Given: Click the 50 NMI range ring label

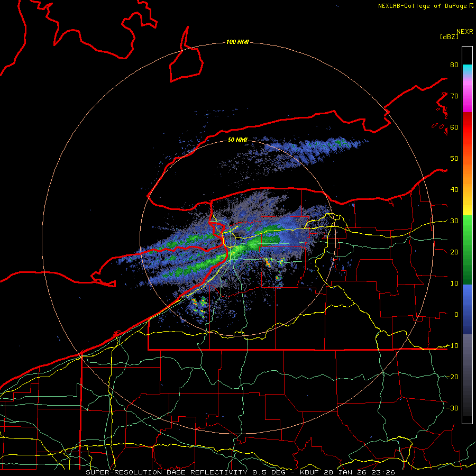Looking at the screenshot, I should click(x=237, y=140).
